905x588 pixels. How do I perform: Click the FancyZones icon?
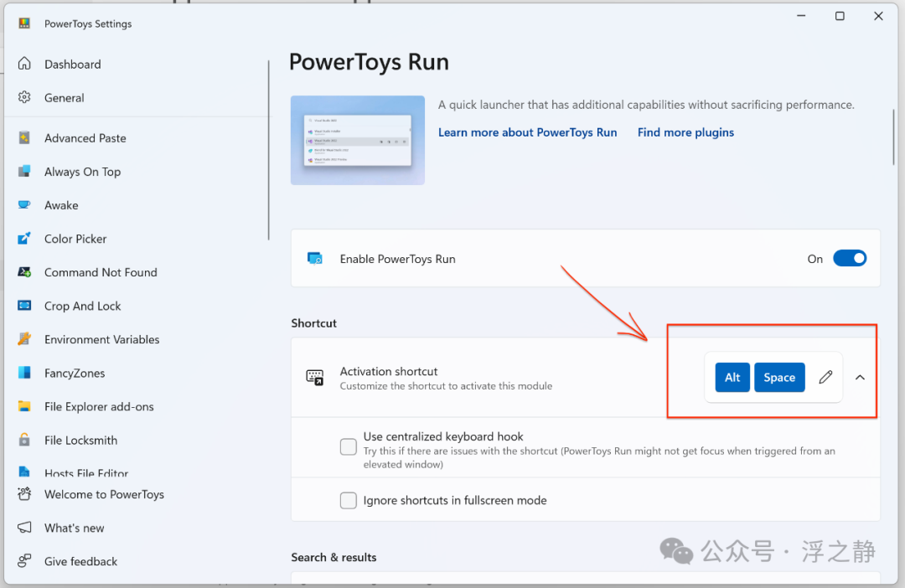[x=24, y=372]
